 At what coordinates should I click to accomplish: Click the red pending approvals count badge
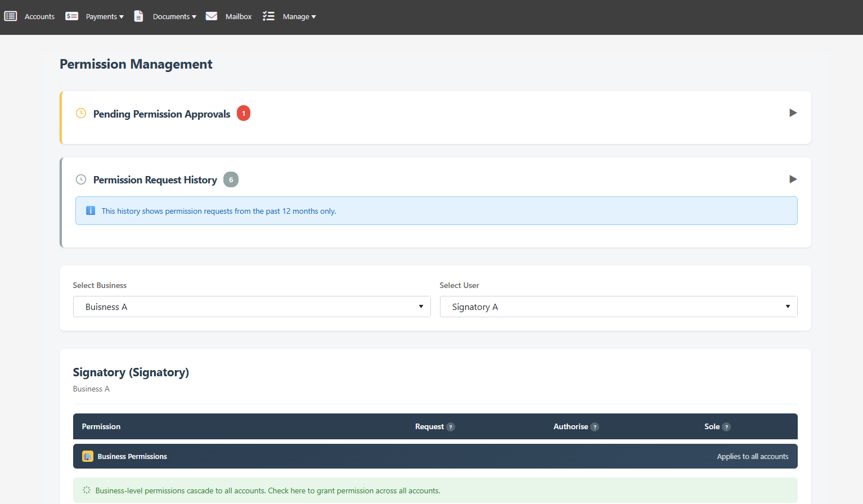(x=243, y=113)
